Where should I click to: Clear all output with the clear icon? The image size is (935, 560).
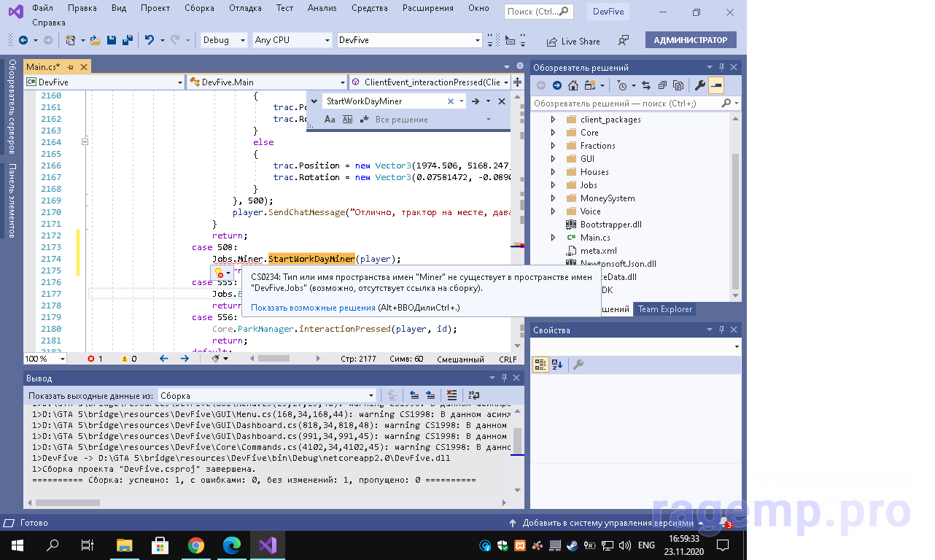452,395
